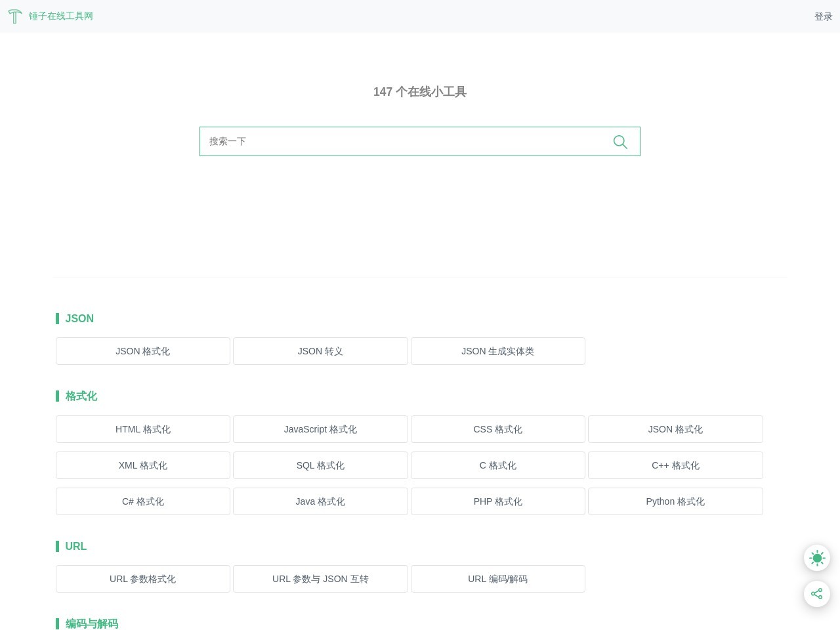This screenshot has width=840, height=630.
Task: Open C# 格式化 tool
Action: 143,501
